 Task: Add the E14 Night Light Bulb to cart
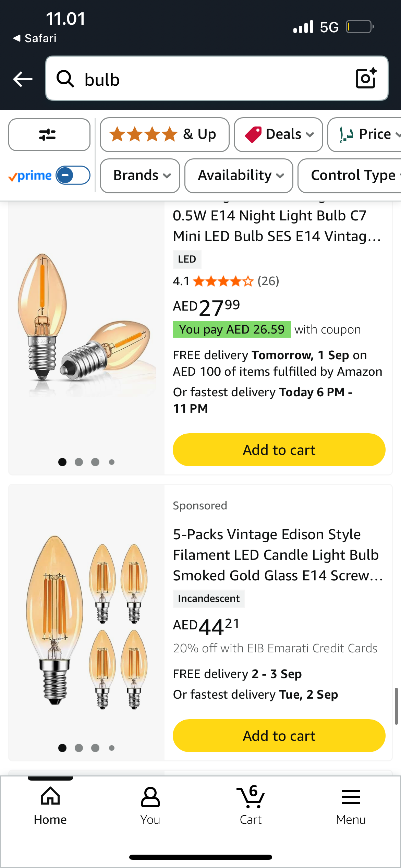tap(279, 450)
